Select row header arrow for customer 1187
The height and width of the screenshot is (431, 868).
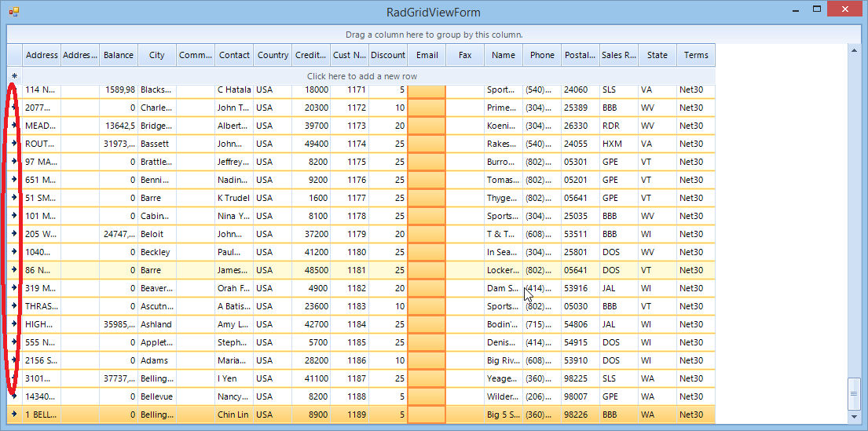tap(14, 378)
